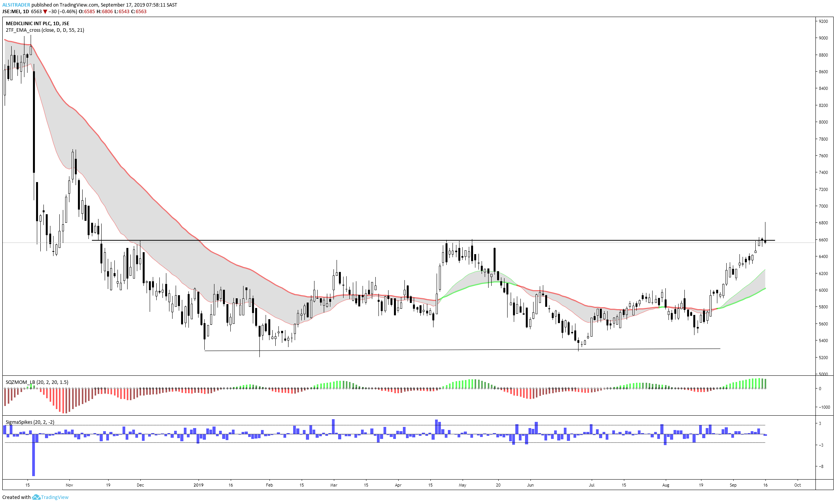Click the O:6585 open value
Viewport: 836px width, 504px height.
tap(87, 12)
